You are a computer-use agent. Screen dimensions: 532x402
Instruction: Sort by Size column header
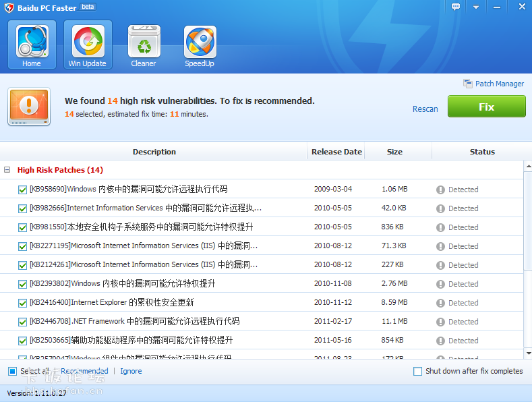tap(394, 152)
